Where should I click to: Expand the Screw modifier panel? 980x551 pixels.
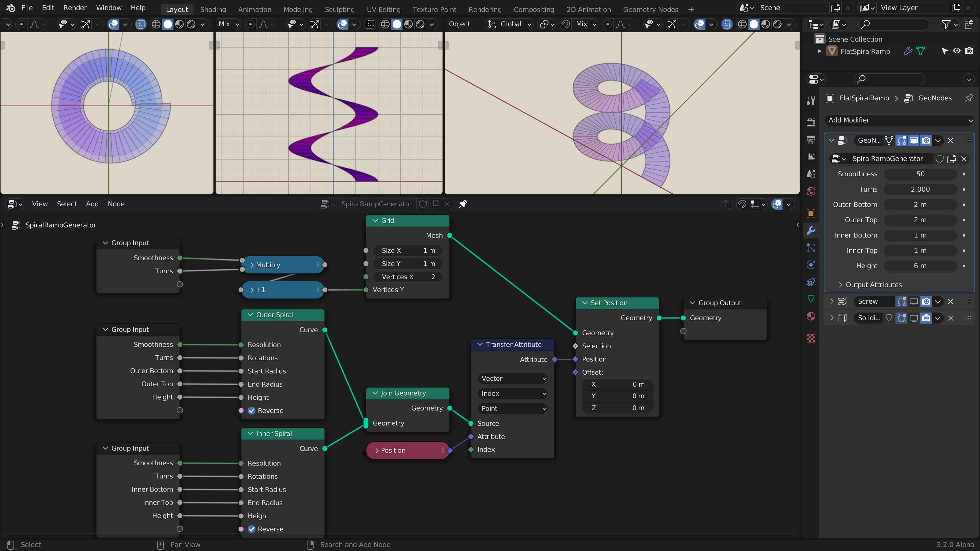point(832,302)
